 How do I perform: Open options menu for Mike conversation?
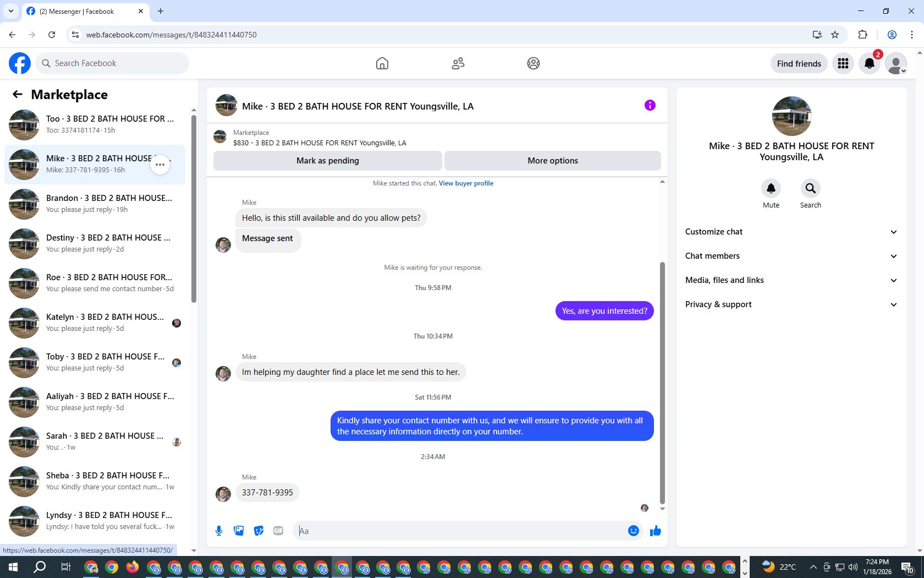click(160, 165)
